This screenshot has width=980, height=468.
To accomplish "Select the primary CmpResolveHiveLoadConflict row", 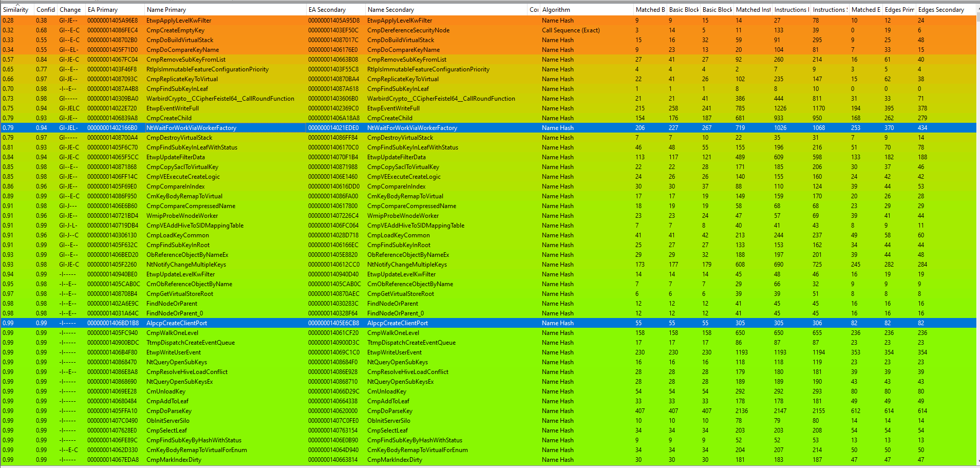I will click(x=187, y=372).
